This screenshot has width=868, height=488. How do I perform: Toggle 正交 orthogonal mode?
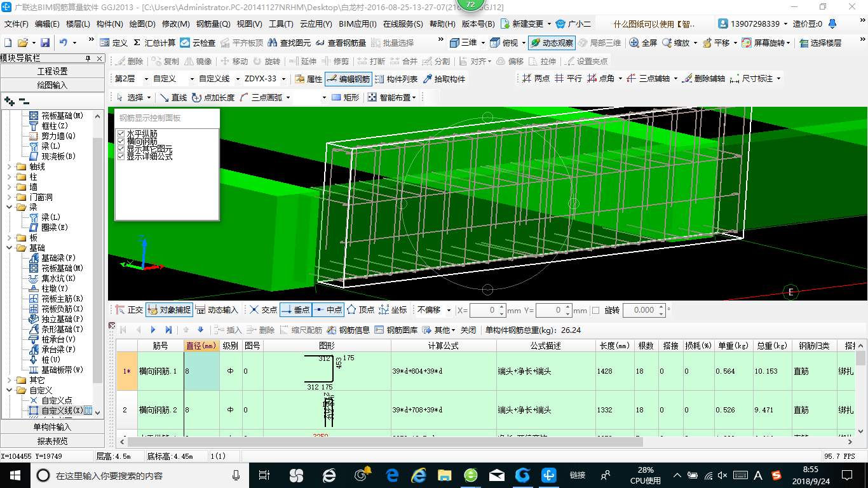[x=129, y=310]
